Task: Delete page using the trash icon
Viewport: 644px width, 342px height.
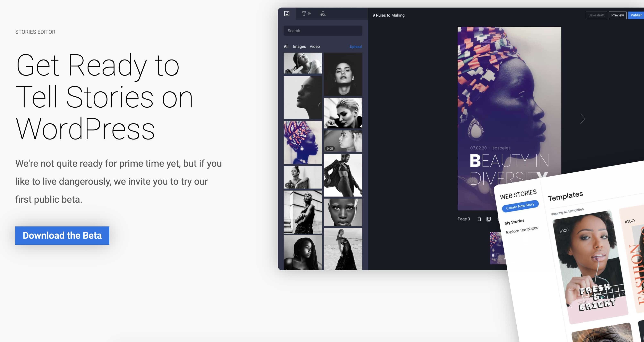Action: [479, 219]
